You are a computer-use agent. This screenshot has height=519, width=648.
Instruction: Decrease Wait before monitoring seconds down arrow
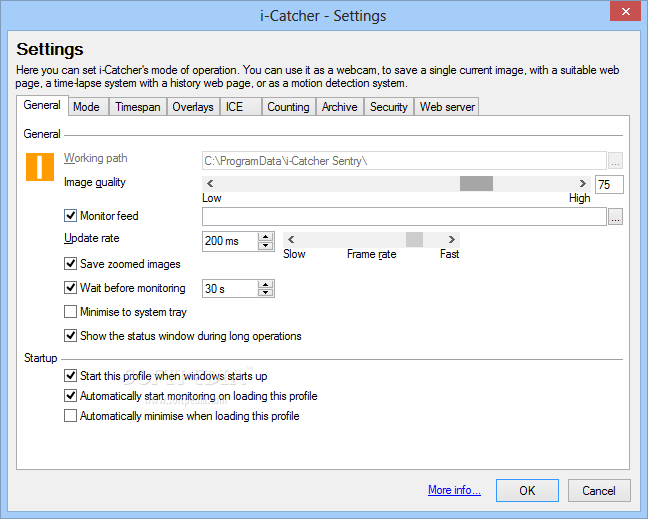(265, 293)
